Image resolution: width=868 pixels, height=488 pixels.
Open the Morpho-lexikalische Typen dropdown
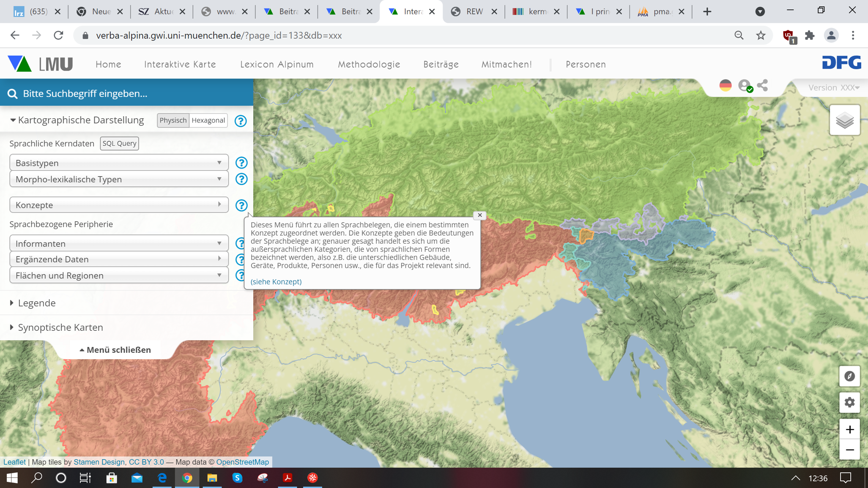coord(119,179)
